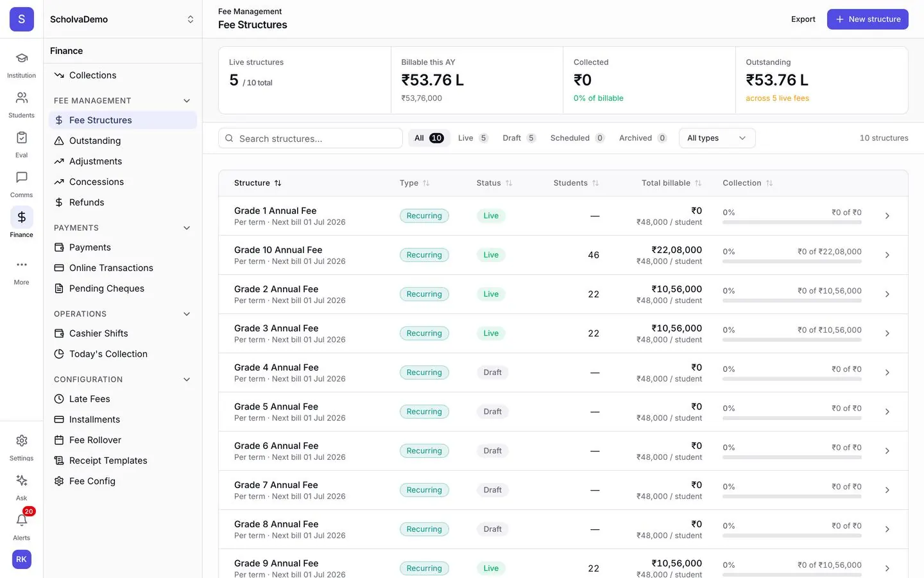Switch to the Archived filter tab
The height and width of the screenshot is (578, 924).
(x=643, y=138)
